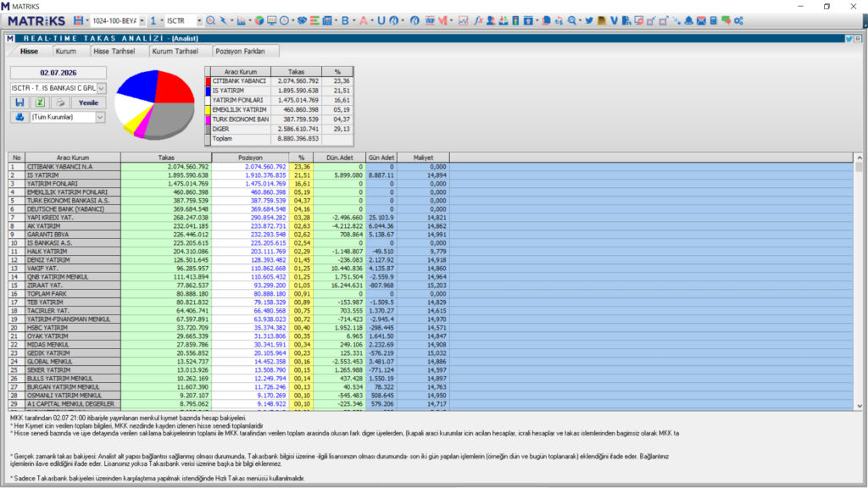Expand the (Tüm Kurumlar) institution dropdown

point(100,117)
